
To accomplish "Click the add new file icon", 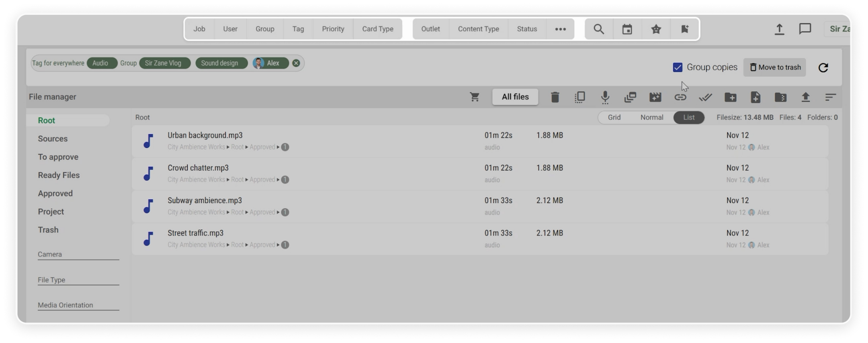I will click(755, 97).
